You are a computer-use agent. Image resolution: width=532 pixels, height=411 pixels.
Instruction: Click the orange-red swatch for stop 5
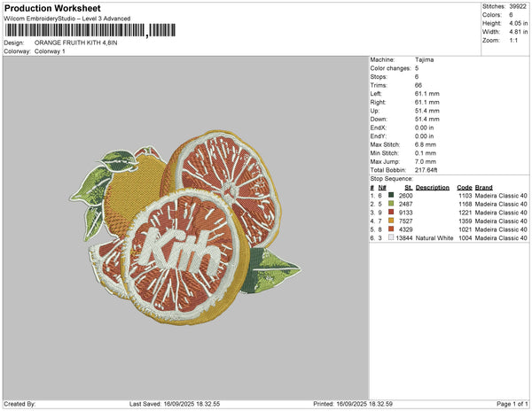(391, 229)
